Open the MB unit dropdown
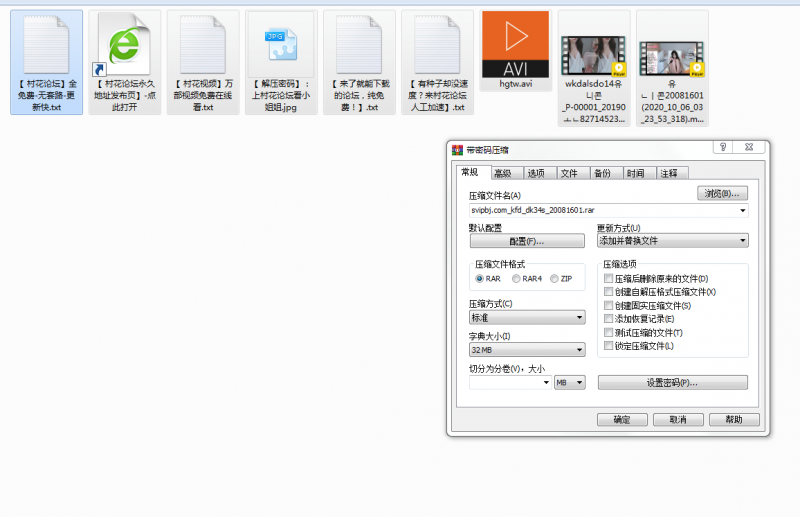The image size is (800, 517). coord(569,382)
